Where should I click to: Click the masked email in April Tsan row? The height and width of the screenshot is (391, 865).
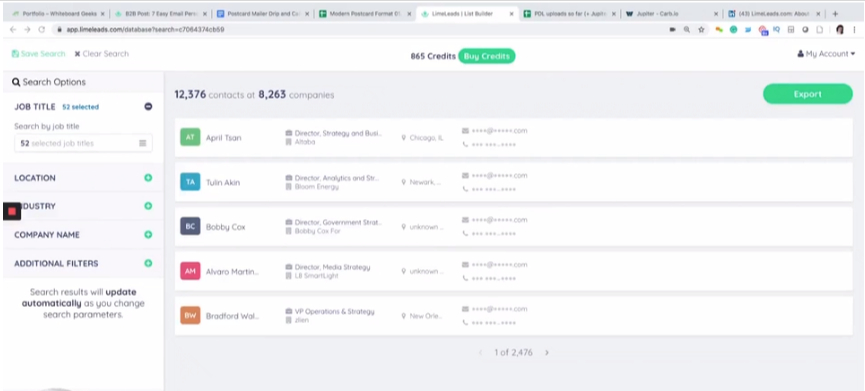tap(499, 131)
